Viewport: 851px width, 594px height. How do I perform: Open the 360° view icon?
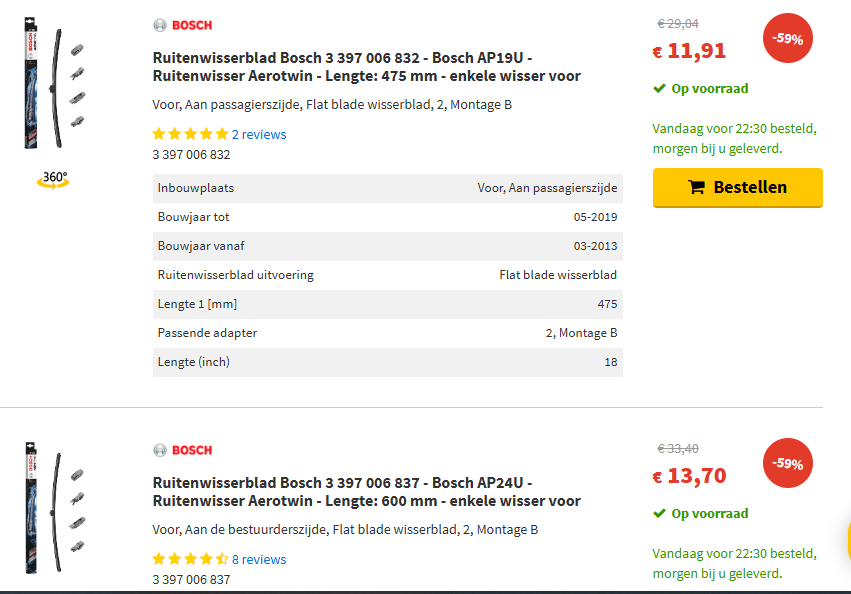coord(53,180)
